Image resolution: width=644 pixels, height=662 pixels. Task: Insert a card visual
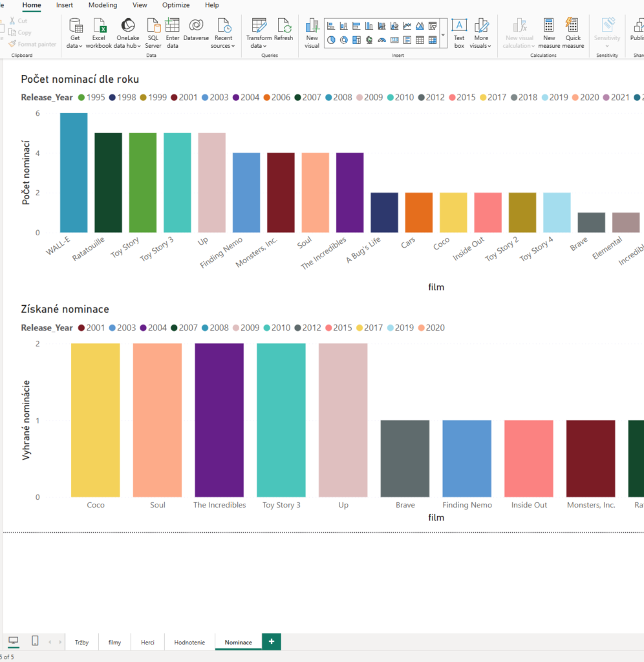394,40
